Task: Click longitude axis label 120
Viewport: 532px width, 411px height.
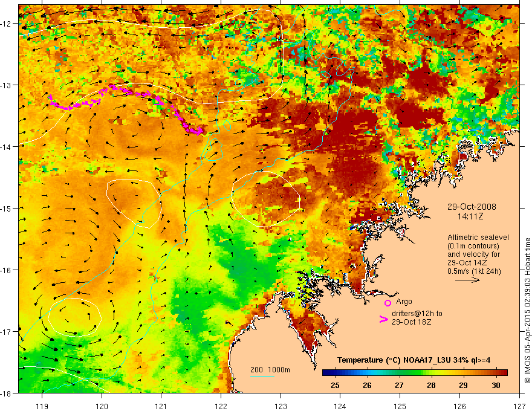Action: tap(102, 406)
